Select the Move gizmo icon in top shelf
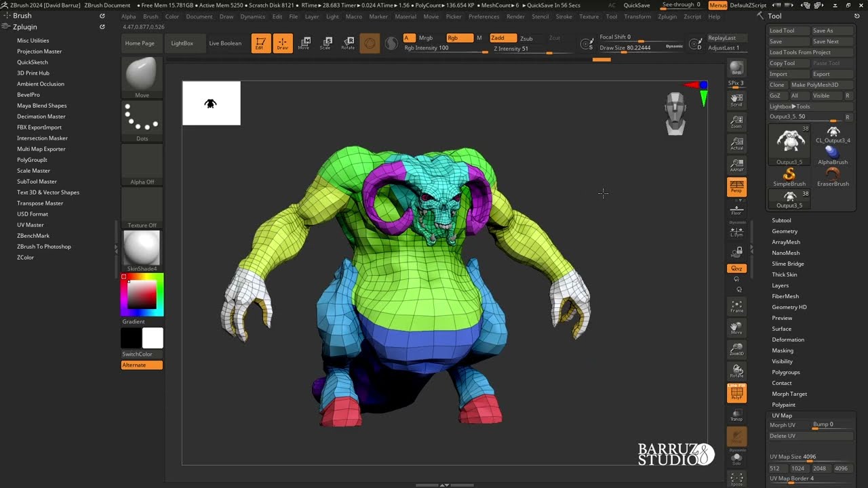 click(x=304, y=43)
